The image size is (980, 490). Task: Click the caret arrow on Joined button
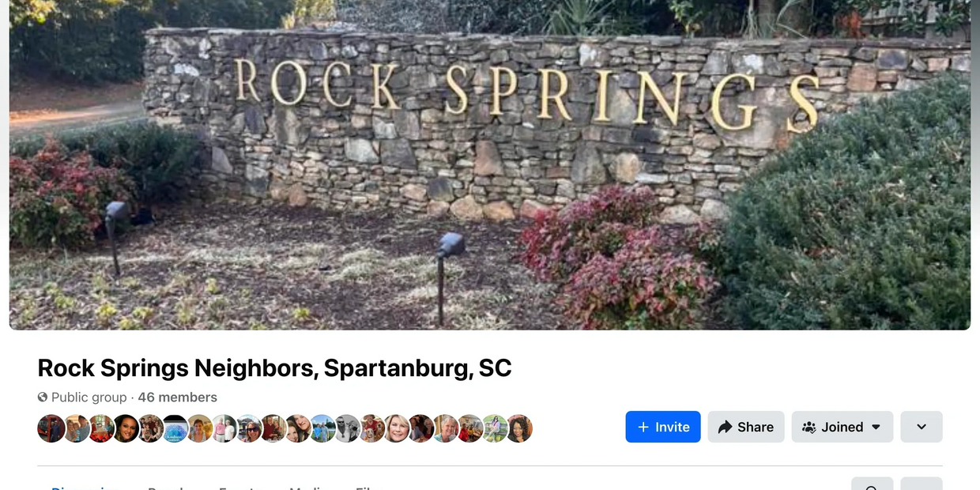tap(876, 427)
